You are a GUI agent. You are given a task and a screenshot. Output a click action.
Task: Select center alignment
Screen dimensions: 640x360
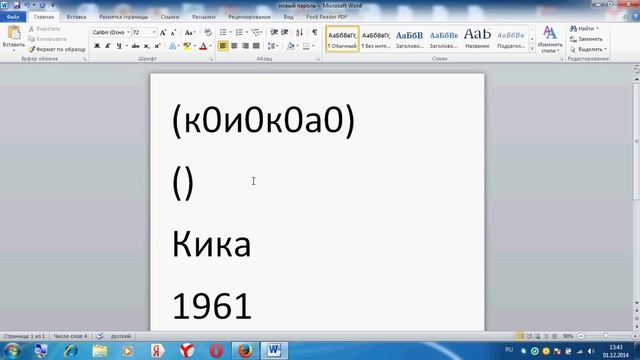pos(234,46)
